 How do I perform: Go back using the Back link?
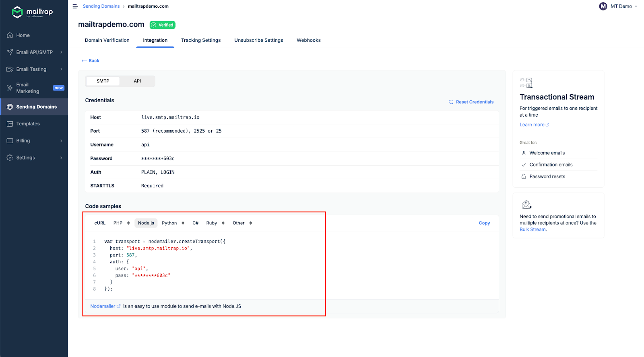tap(91, 61)
